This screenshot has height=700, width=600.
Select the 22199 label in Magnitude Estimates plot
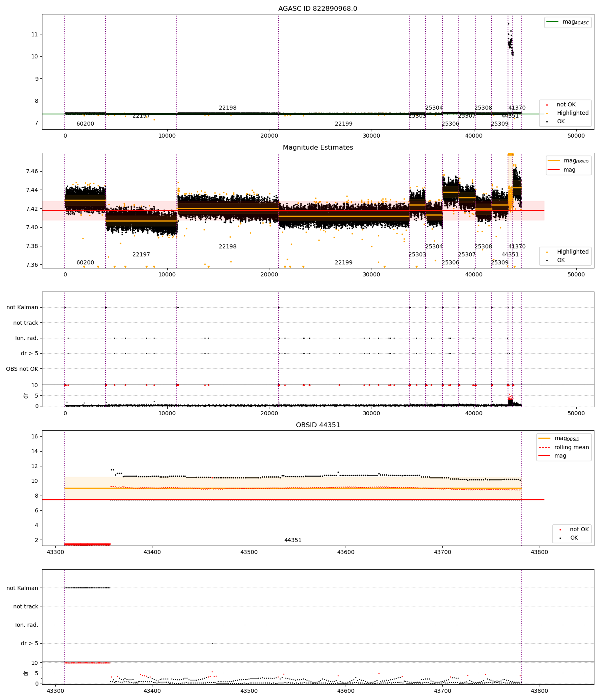click(x=344, y=263)
